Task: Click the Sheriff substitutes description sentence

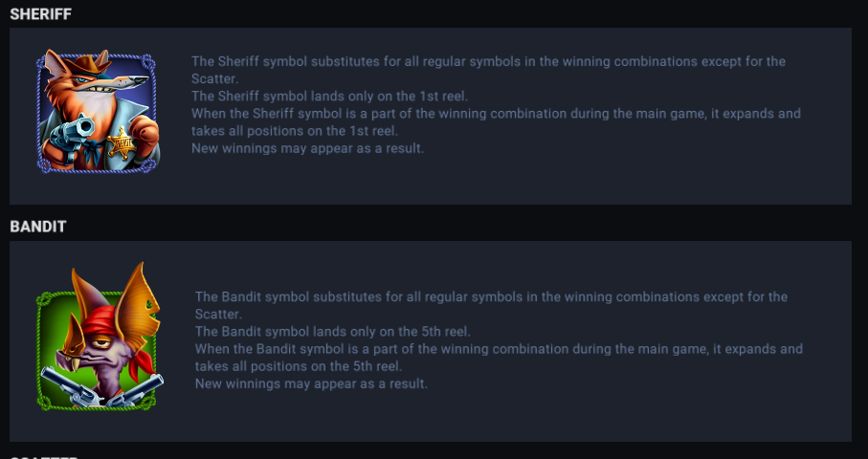Action: pyautogui.click(x=488, y=61)
